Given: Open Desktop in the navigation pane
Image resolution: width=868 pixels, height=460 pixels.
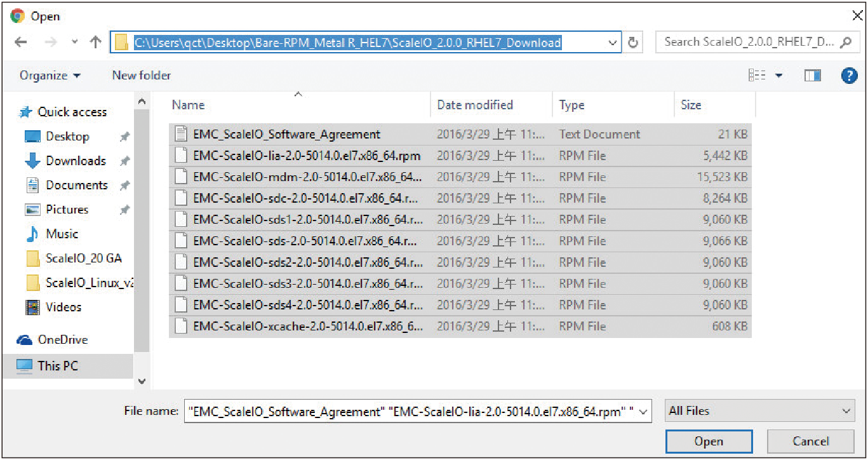Looking at the screenshot, I should click(57, 137).
